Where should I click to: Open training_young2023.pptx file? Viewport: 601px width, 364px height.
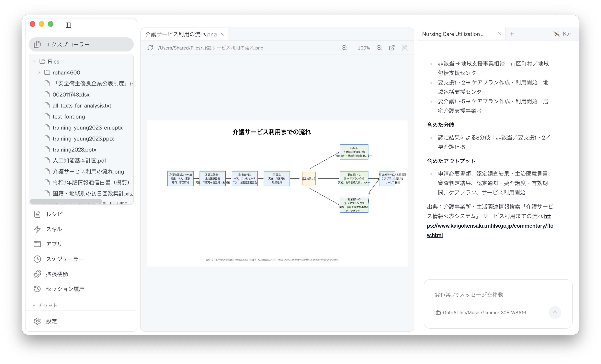83,138
